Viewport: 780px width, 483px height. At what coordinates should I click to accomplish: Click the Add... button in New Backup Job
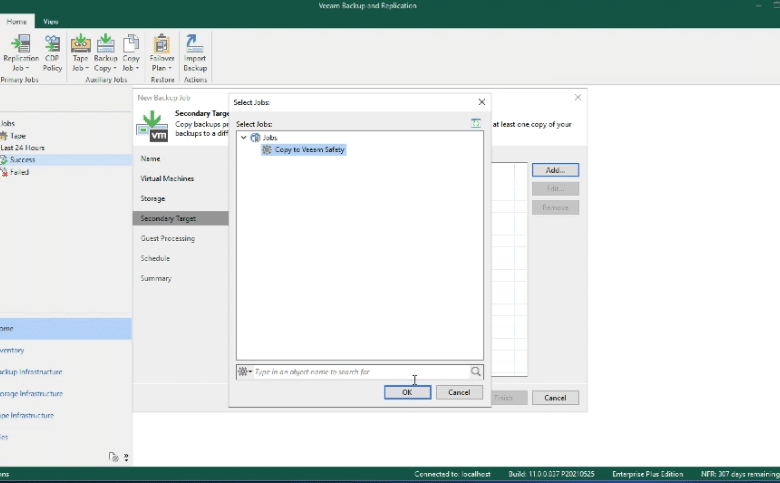click(555, 170)
